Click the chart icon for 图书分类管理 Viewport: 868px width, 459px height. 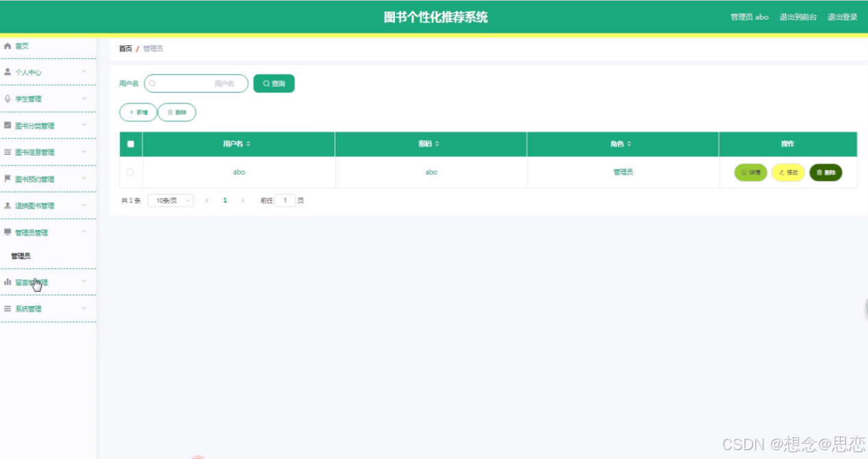point(8,125)
